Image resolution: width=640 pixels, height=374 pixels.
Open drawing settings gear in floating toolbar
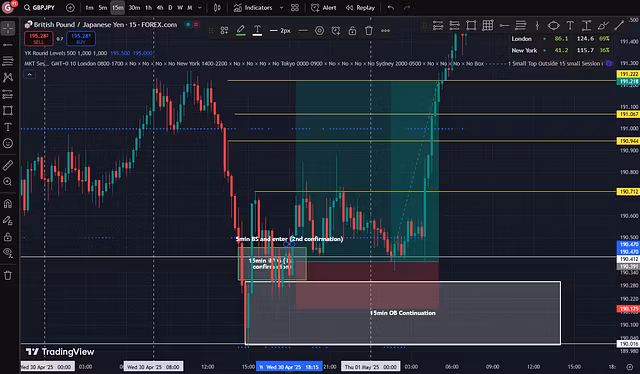click(320, 31)
